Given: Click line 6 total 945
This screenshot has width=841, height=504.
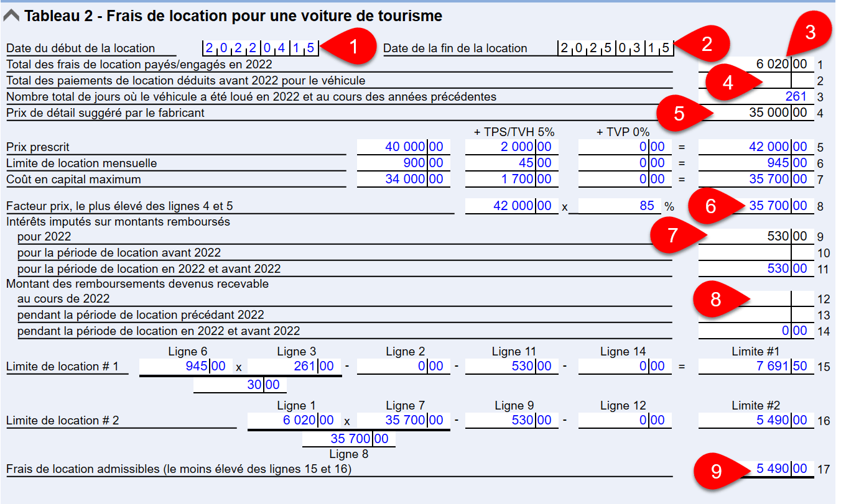Looking at the screenshot, I should coord(756,163).
